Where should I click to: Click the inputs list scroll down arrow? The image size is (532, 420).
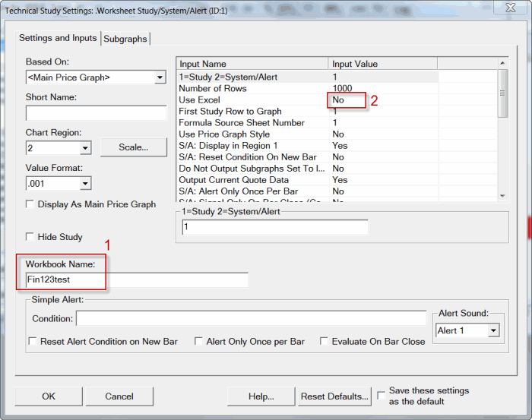point(502,196)
